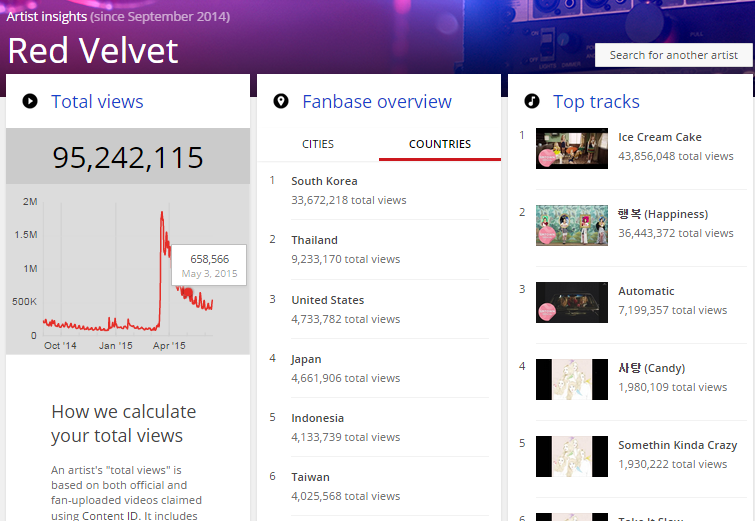755x525 pixels.
Task: Click the 36,443,372 total views text
Action: [676, 233]
